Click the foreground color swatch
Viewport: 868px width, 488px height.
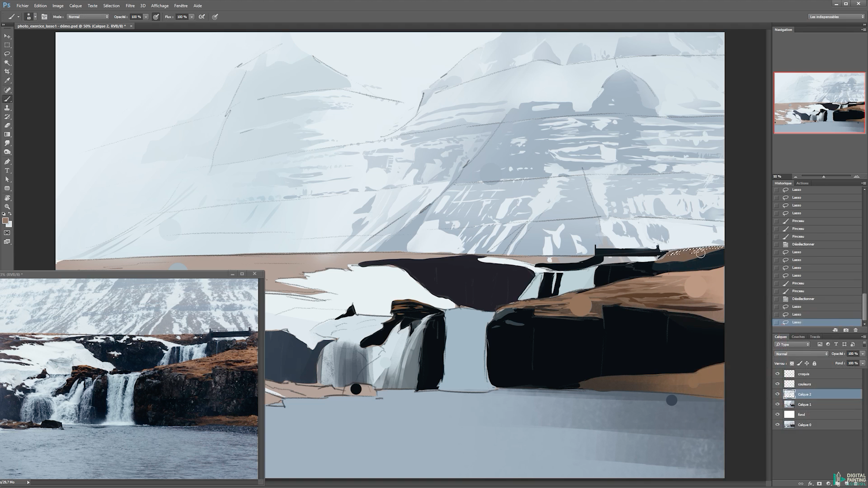click(5, 221)
